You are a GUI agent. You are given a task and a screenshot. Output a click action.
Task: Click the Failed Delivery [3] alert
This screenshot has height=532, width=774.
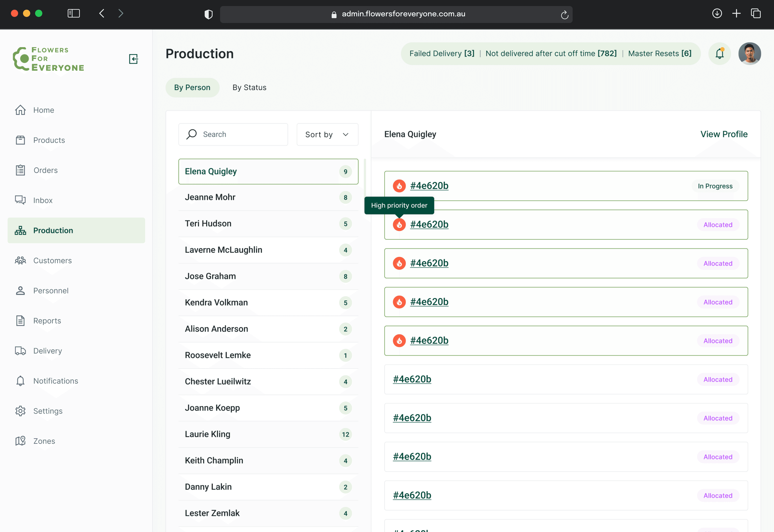pos(442,53)
